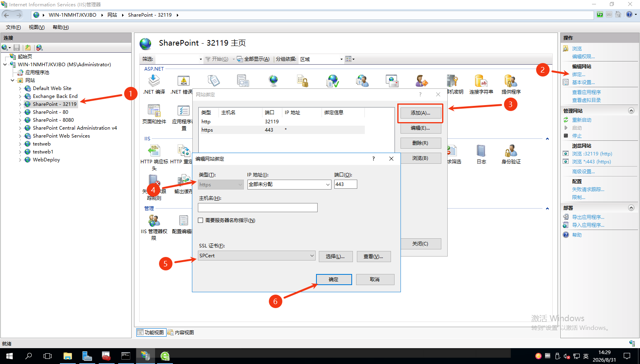Open File Explorer from the taskbar

tap(68, 356)
